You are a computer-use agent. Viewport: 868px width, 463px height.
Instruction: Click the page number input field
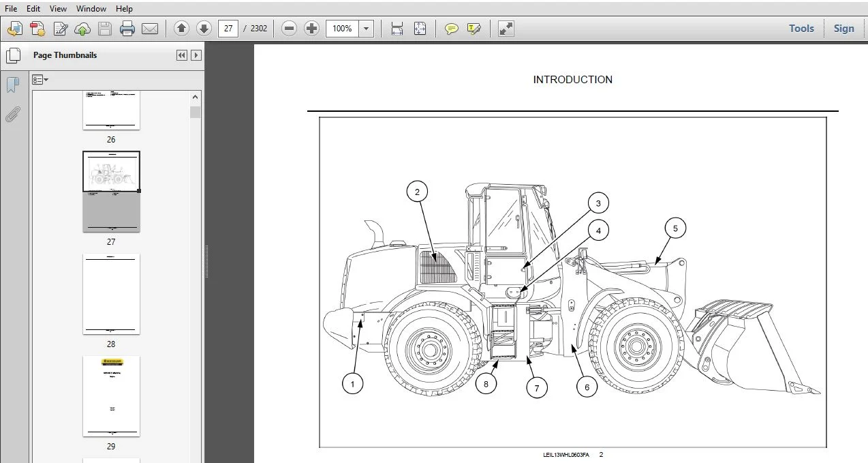pyautogui.click(x=228, y=29)
